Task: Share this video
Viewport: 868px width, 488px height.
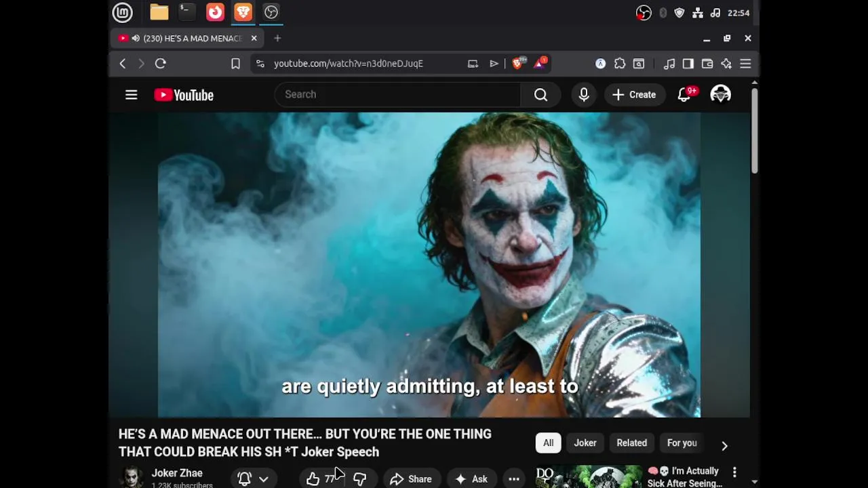Action: 411,479
